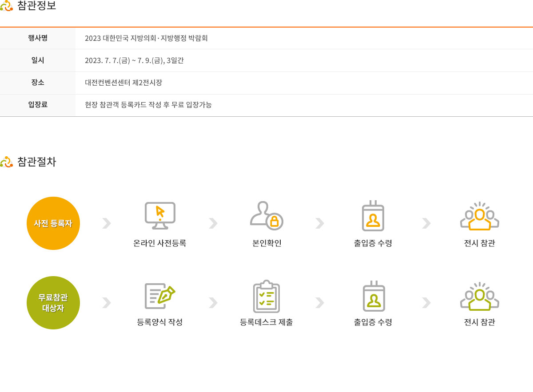Click the 등록데스크 제출 clipboard icon
Viewport: 533px width, 392px height.
coord(266,296)
